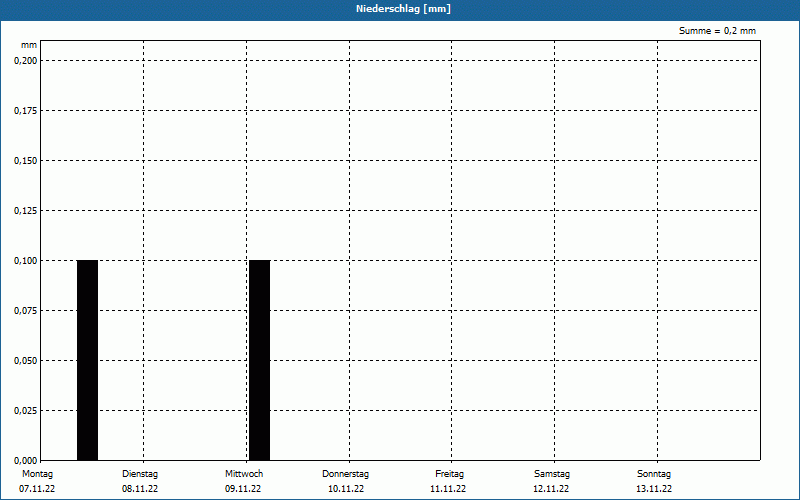Click the 0,150 axis value
This screenshot has width=800, height=500.
click(x=26, y=161)
